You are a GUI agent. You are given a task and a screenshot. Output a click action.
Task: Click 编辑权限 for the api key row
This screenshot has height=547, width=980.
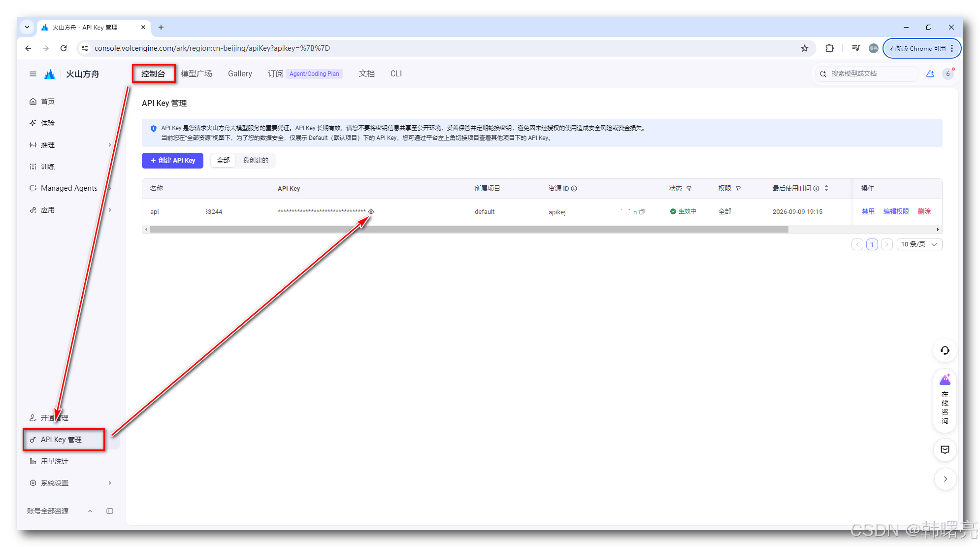click(896, 211)
